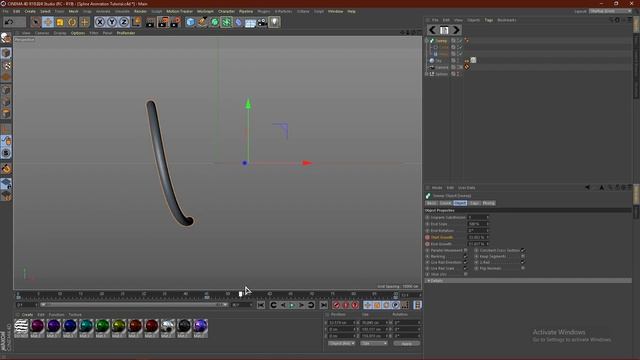The height and width of the screenshot is (360, 640).
Task: Toggle Constant Cross Section checkbox
Action: coord(522,250)
